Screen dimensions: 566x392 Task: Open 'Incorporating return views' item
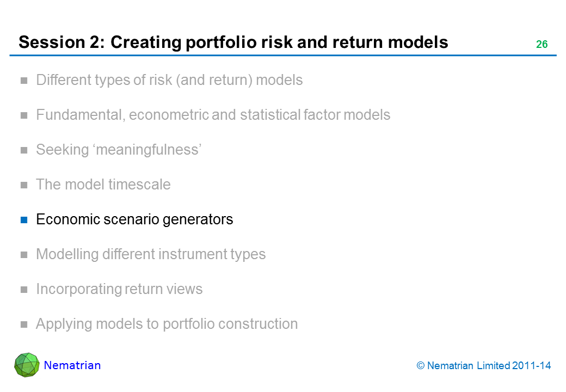point(119,289)
